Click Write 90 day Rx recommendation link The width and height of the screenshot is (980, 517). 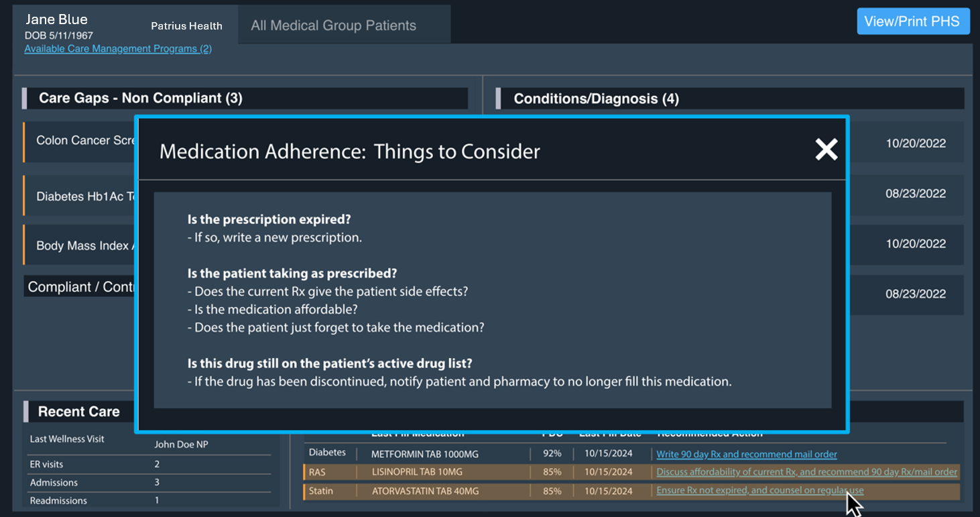coord(746,455)
